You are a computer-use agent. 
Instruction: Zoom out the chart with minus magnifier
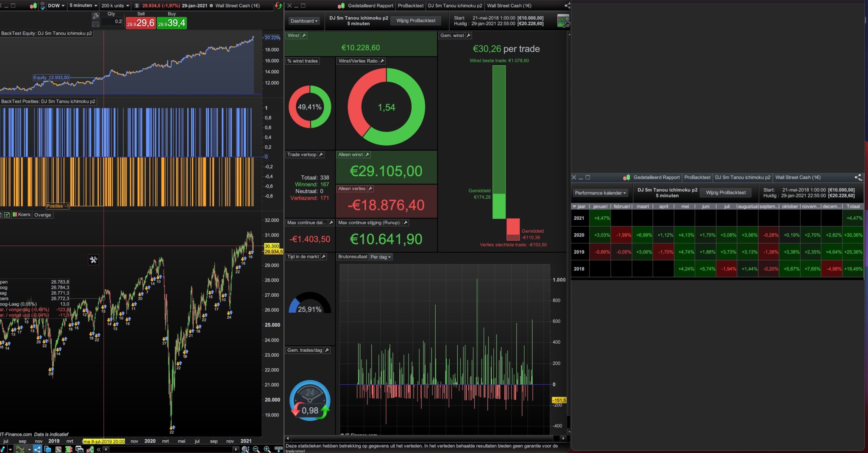point(256,449)
